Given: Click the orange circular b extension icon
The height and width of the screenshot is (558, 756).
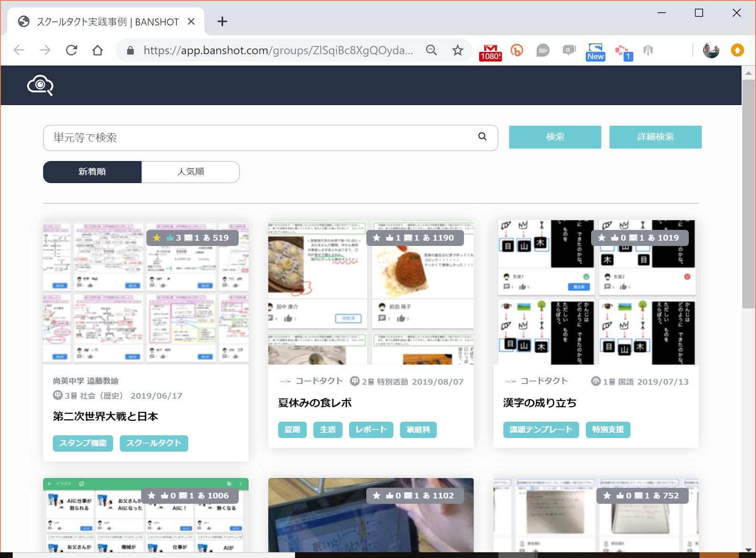Looking at the screenshot, I should [x=517, y=50].
